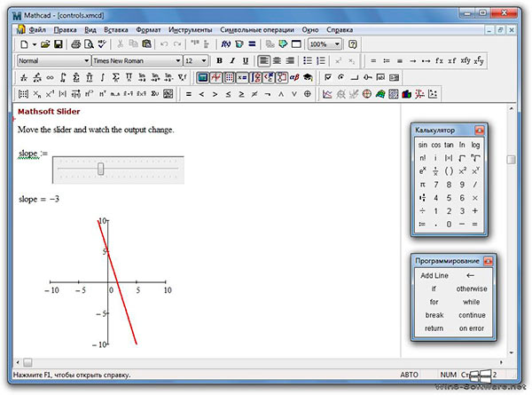Click Add Line in Программирование panel
This screenshot has height=395, width=532.
coord(434,275)
